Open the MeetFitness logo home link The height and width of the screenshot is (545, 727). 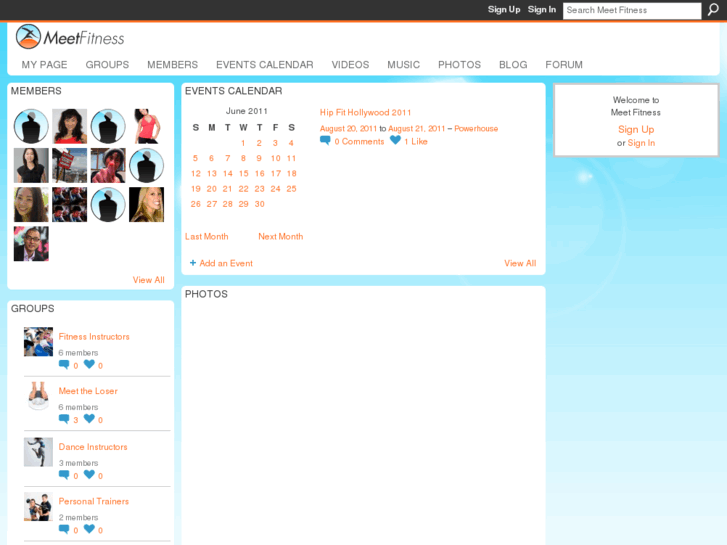tap(70, 37)
